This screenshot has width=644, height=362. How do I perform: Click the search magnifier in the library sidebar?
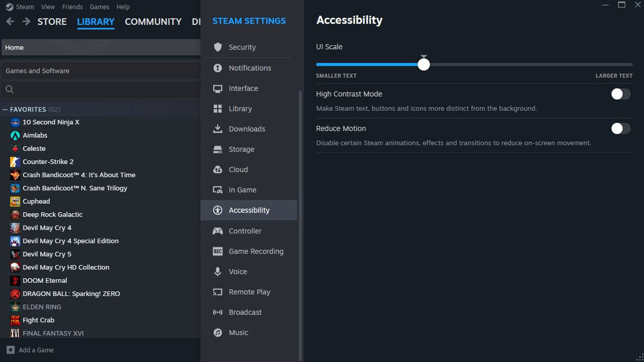pos(9,89)
